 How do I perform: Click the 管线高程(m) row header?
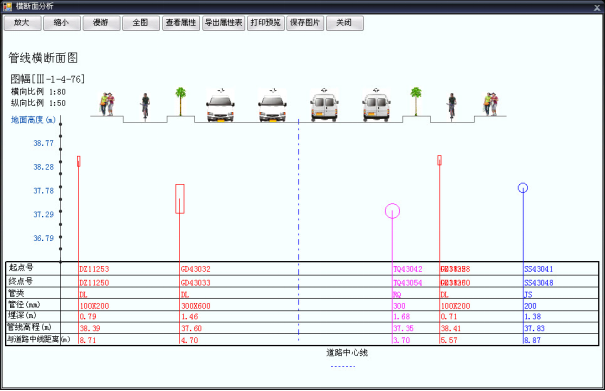29,327
